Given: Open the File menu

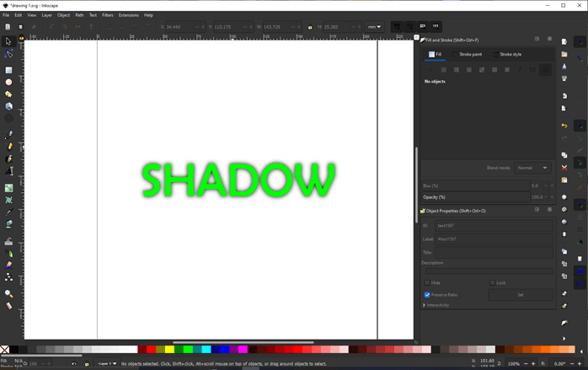Looking at the screenshot, I should point(6,15).
